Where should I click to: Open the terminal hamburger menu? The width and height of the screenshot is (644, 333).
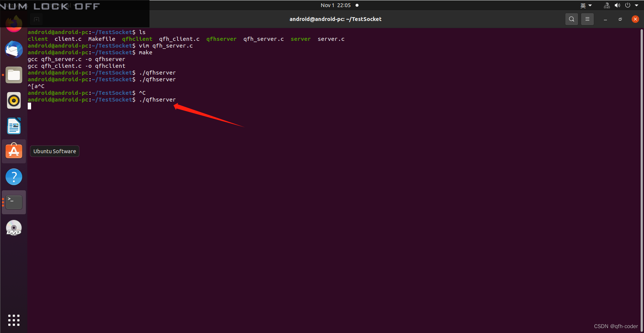click(587, 19)
